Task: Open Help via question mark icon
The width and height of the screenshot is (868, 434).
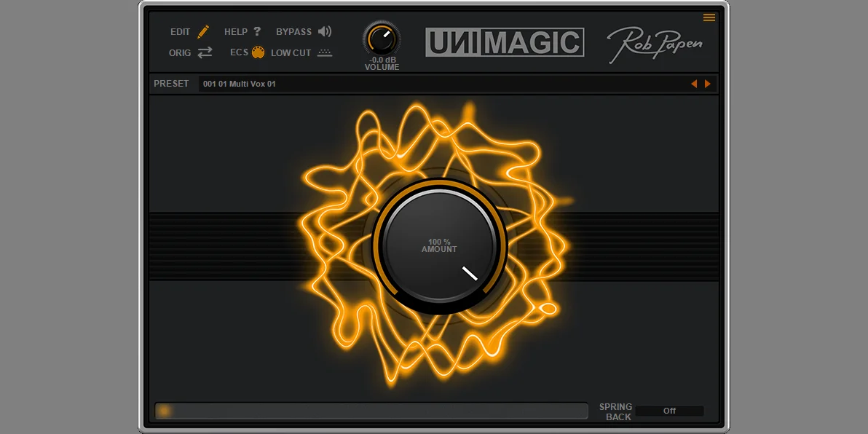Action: [257, 31]
